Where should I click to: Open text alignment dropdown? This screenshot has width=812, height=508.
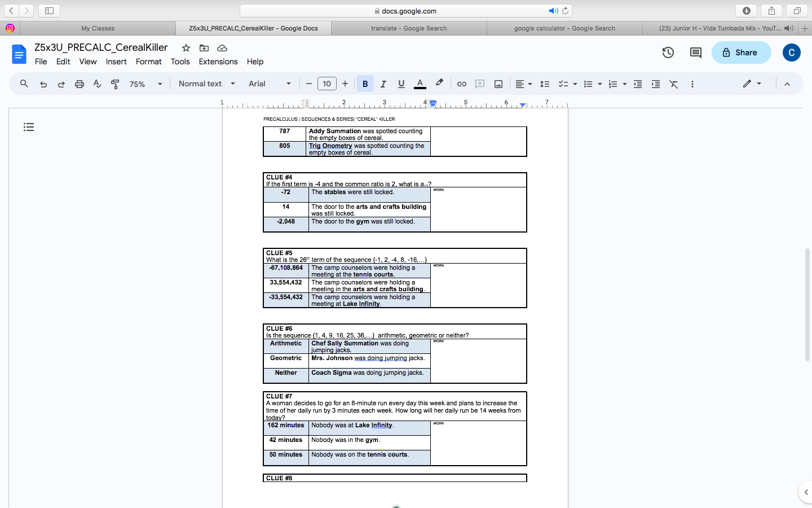[x=523, y=84]
